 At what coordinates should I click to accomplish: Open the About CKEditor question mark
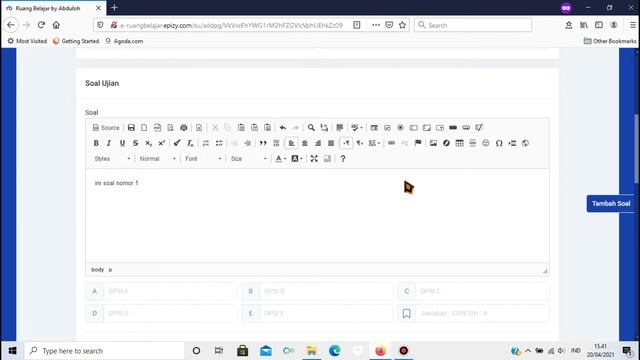(343, 159)
